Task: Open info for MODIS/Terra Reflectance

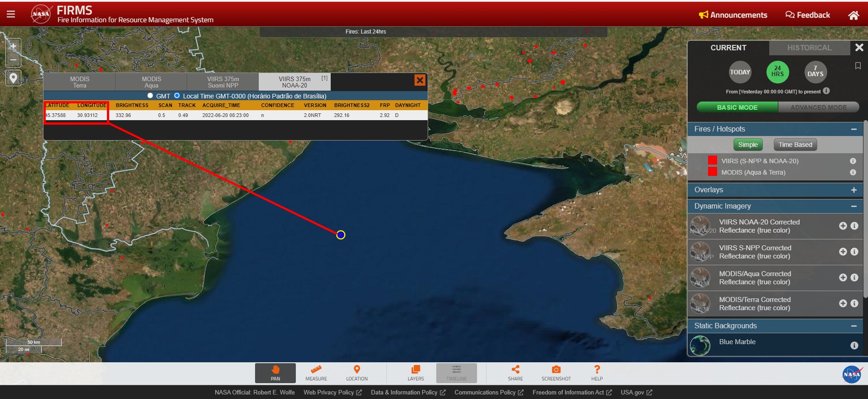Action: point(854,303)
